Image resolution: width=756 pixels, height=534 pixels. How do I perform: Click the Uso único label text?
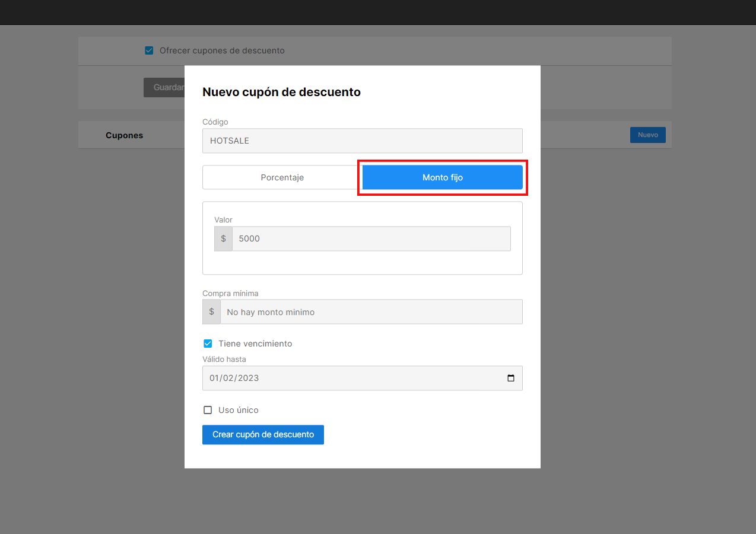click(239, 410)
